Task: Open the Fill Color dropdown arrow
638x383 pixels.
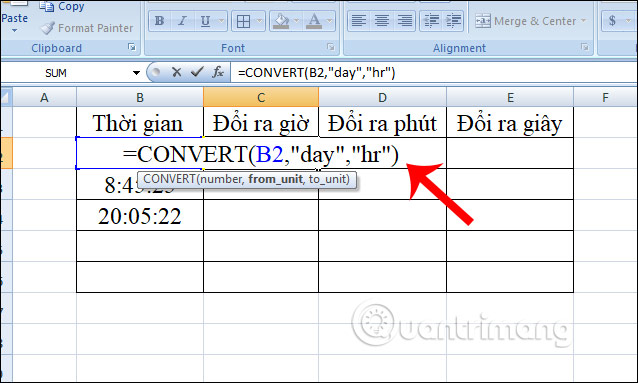Action: click(x=297, y=21)
